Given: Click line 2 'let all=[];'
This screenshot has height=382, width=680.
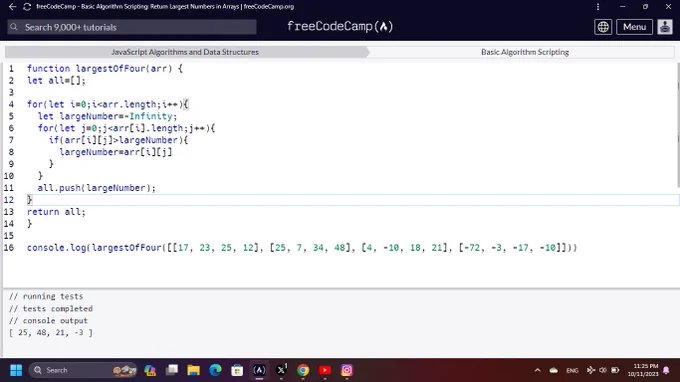Looking at the screenshot, I should pyautogui.click(x=56, y=81).
